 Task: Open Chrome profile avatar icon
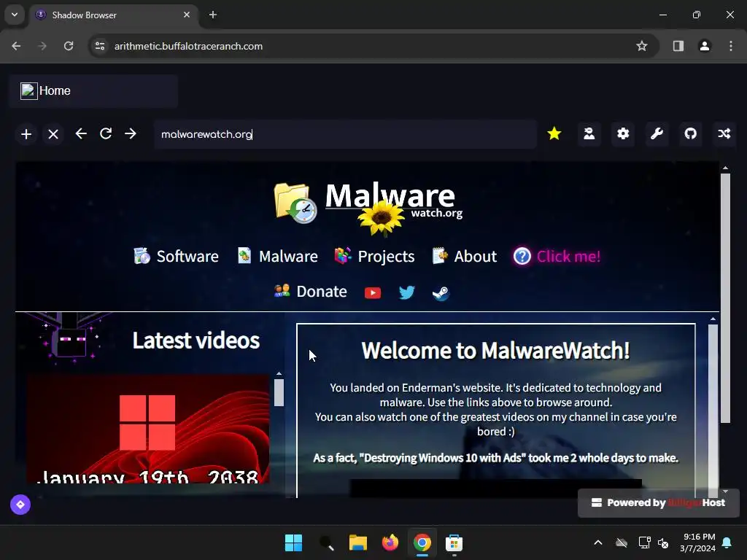point(705,46)
